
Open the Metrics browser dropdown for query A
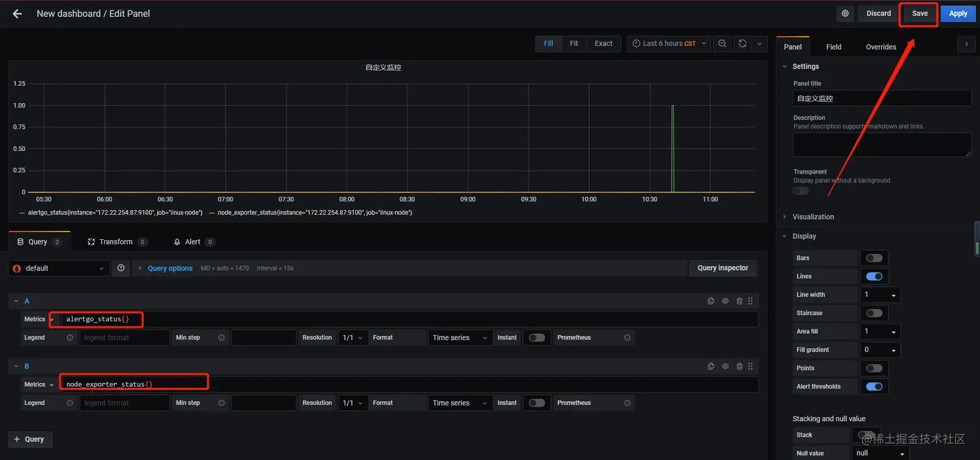click(x=40, y=319)
